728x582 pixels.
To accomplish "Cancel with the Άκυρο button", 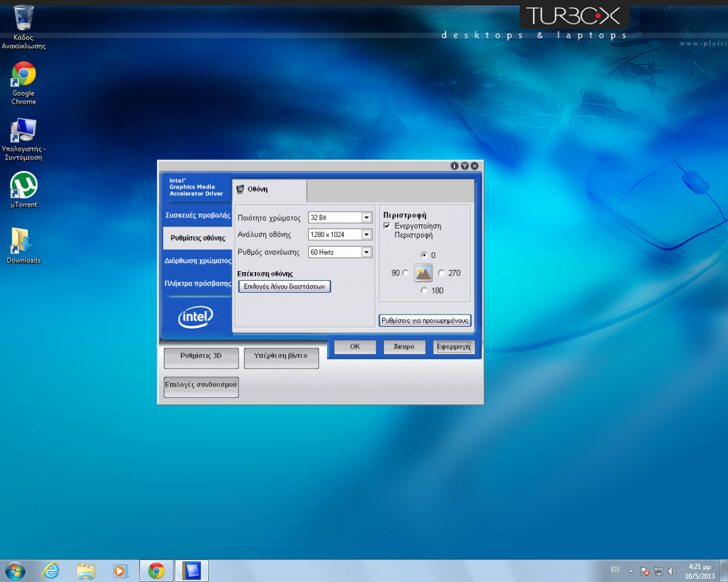I will tap(404, 347).
